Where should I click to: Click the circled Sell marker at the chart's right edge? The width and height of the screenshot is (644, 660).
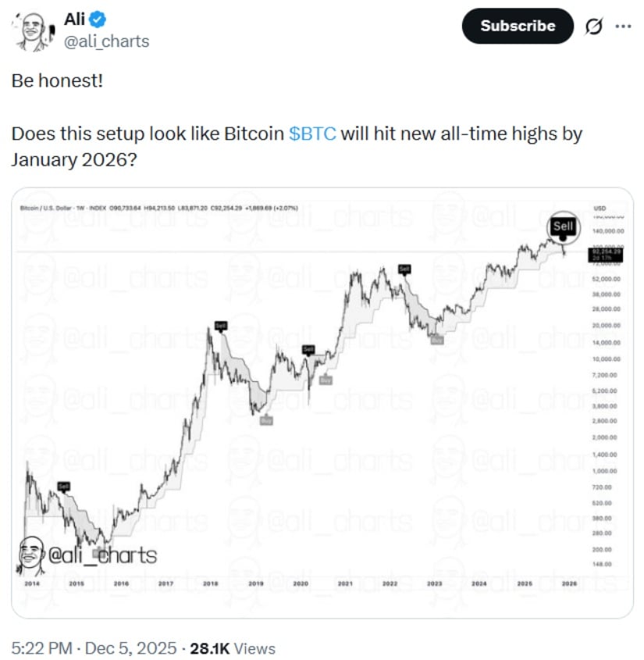tap(563, 227)
